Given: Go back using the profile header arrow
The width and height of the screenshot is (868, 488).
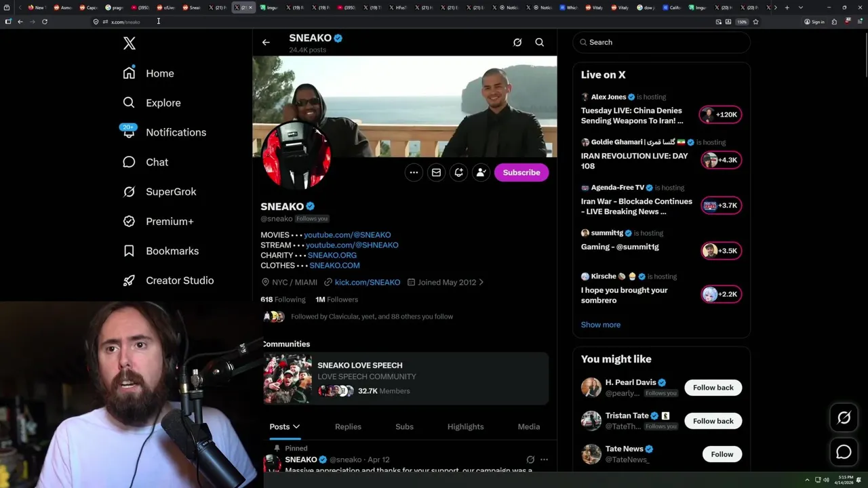Looking at the screenshot, I should (266, 42).
